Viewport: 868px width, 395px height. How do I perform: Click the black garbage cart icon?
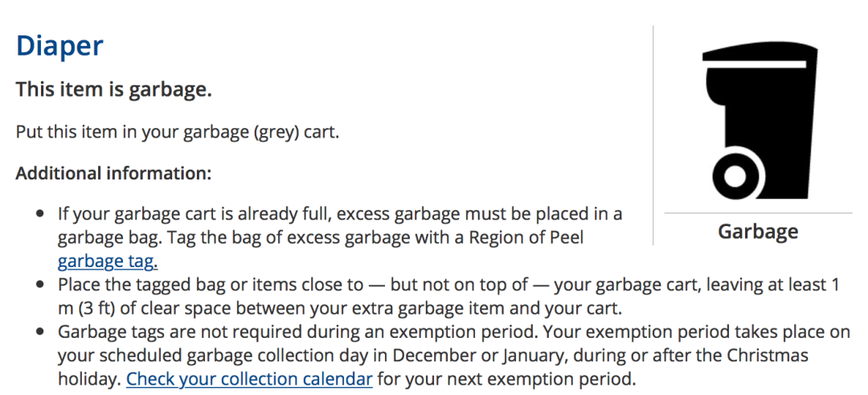(x=759, y=122)
